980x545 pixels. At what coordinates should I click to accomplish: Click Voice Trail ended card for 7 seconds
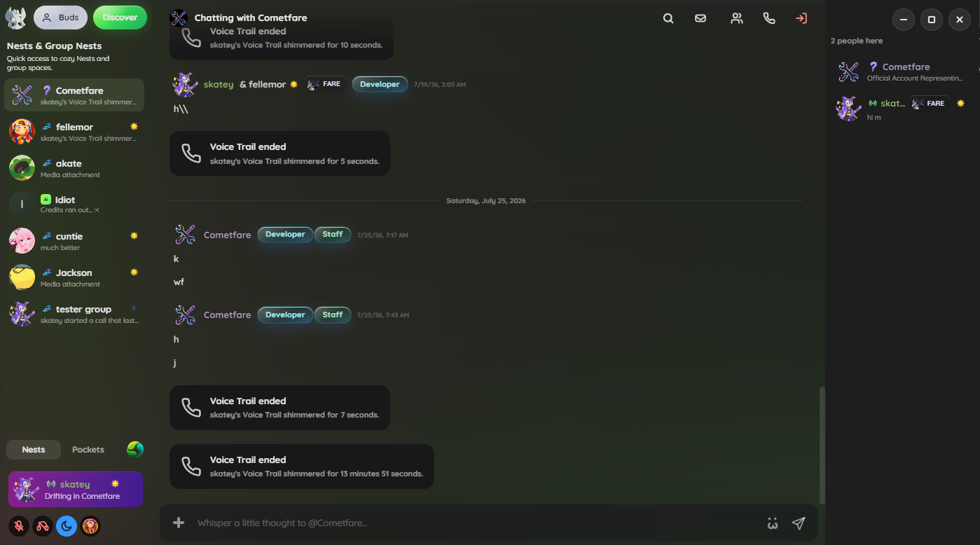[x=279, y=408]
